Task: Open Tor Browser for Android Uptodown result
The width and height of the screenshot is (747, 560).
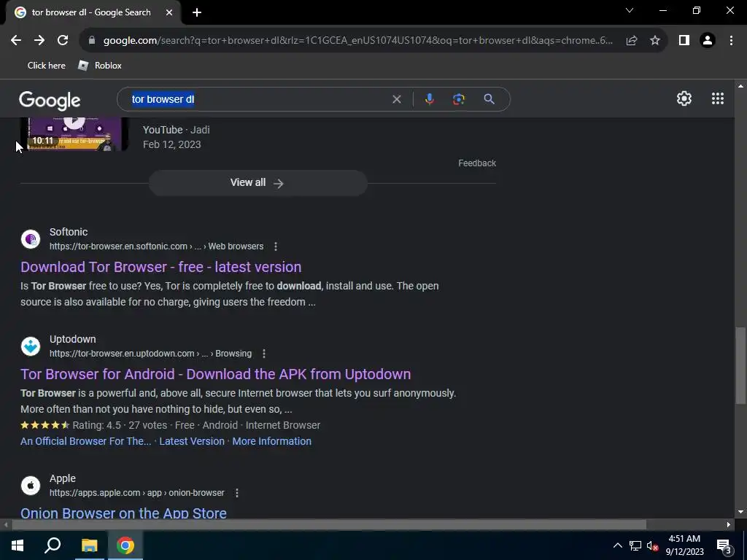Action: pyautogui.click(x=216, y=374)
